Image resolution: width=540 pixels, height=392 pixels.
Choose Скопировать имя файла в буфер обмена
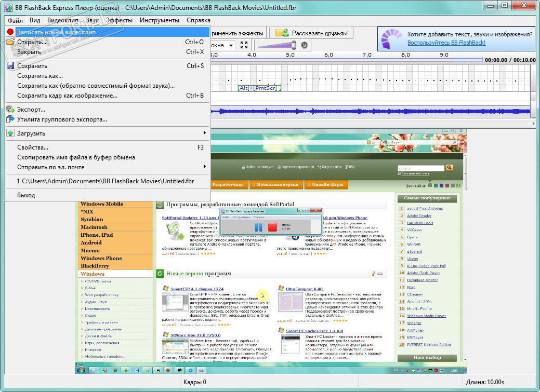pyautogui.click(x=108, y=157)
